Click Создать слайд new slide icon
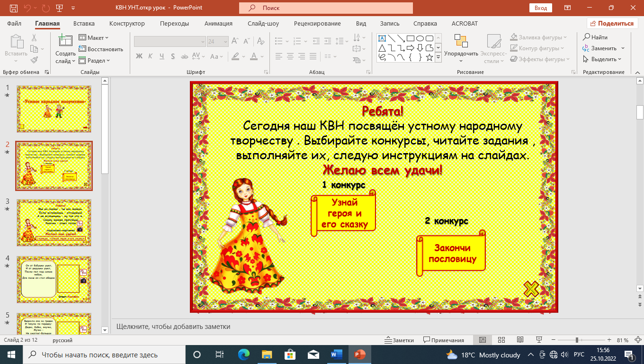The image size is (644, 364). click(x=65, y=42)
